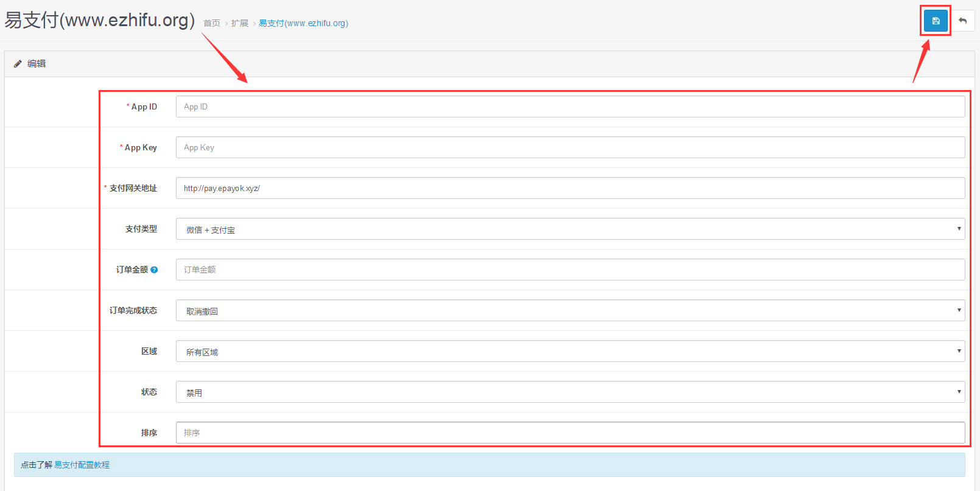Click 易支付(www.ezhifu.org) breadcrumb link
Image resolution: width=980 pixels, height=491 pixels.
point(304,23)
